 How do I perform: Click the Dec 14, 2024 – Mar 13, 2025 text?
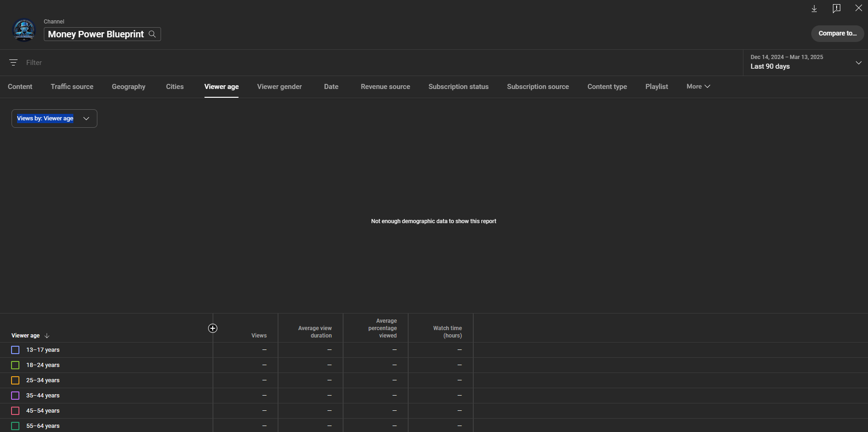click(787, 57)
